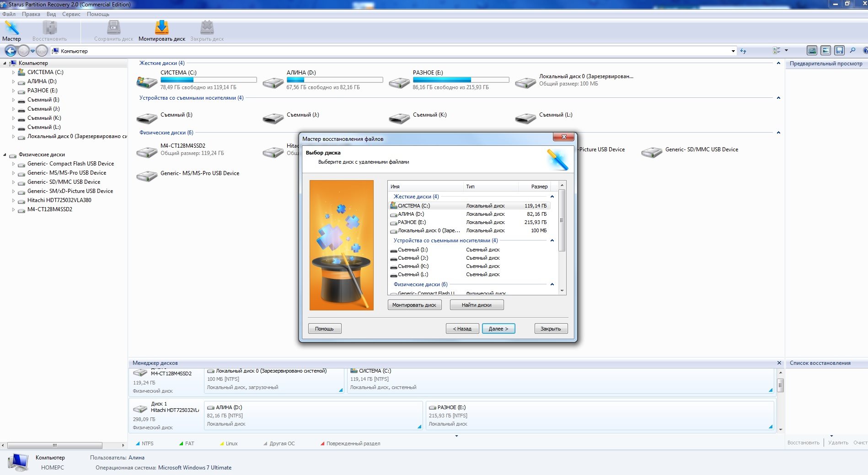Click the refresh arrows beside address bar
Image resolution: width=868 pixels, height=475 pixels.
pos(743,51)
